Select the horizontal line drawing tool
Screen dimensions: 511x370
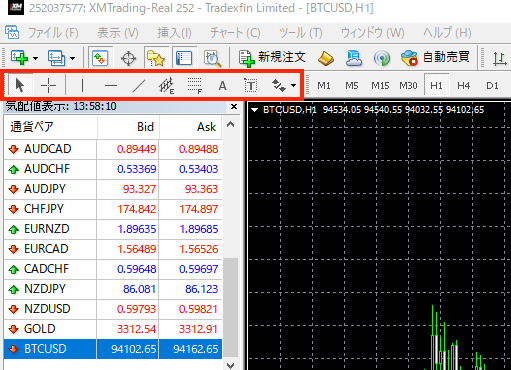click(111, 86)
